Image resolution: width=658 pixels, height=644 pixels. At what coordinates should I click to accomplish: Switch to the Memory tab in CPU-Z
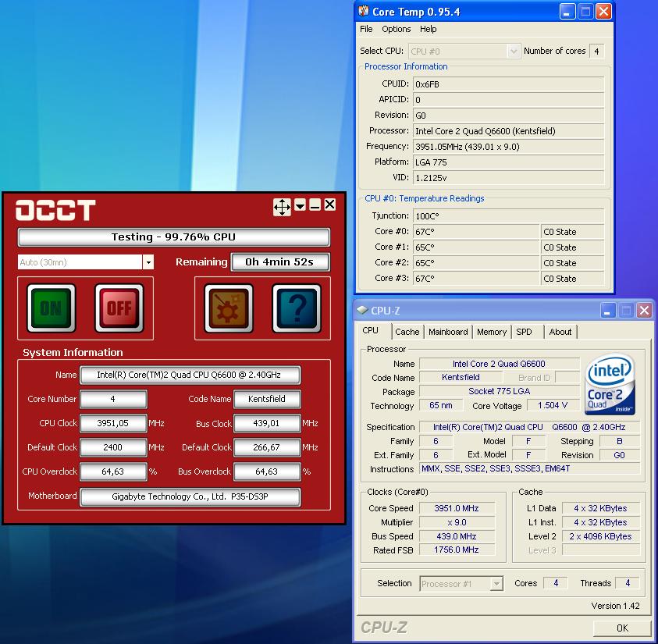(492, 332)
